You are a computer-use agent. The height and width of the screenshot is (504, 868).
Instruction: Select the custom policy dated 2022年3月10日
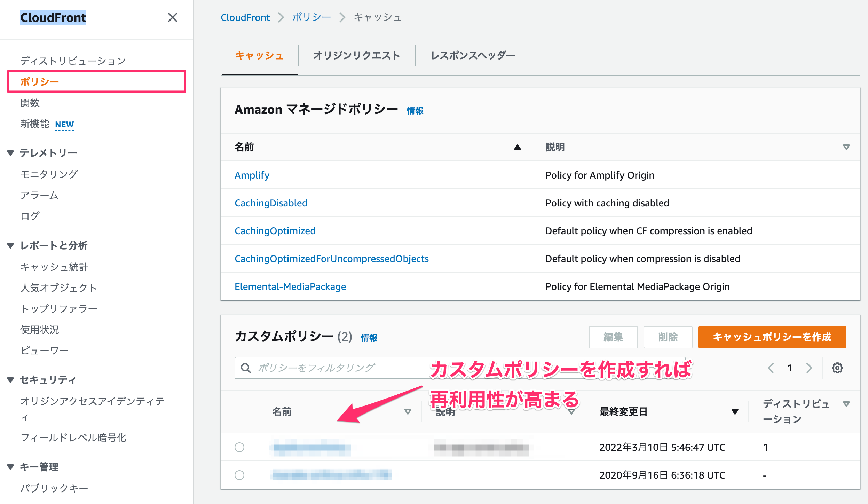(239, 447)
